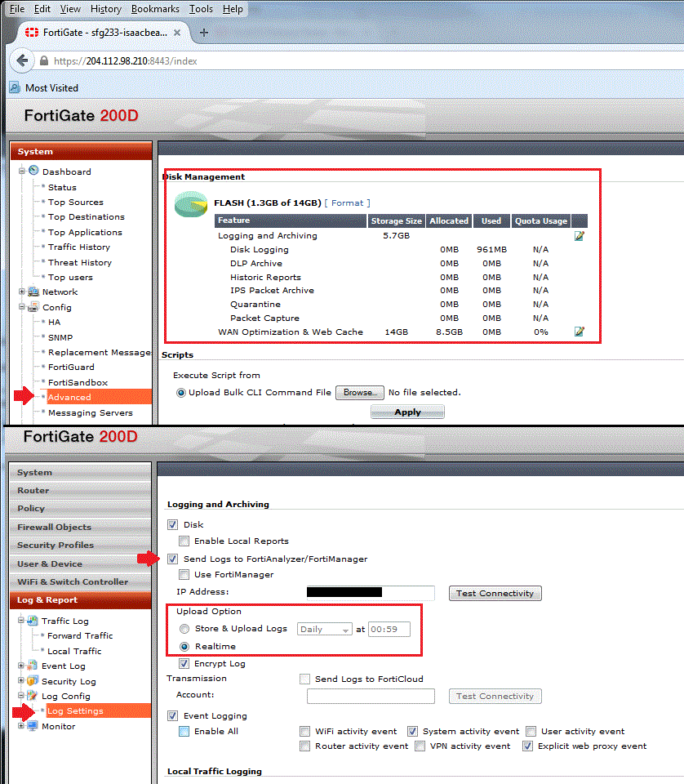Image resolution: width=684 pixels, height=784 pixels.
Task: Toggle Send Logs to FortiAnalyzer/FortiManager checkbox
Action: [172, 559]
